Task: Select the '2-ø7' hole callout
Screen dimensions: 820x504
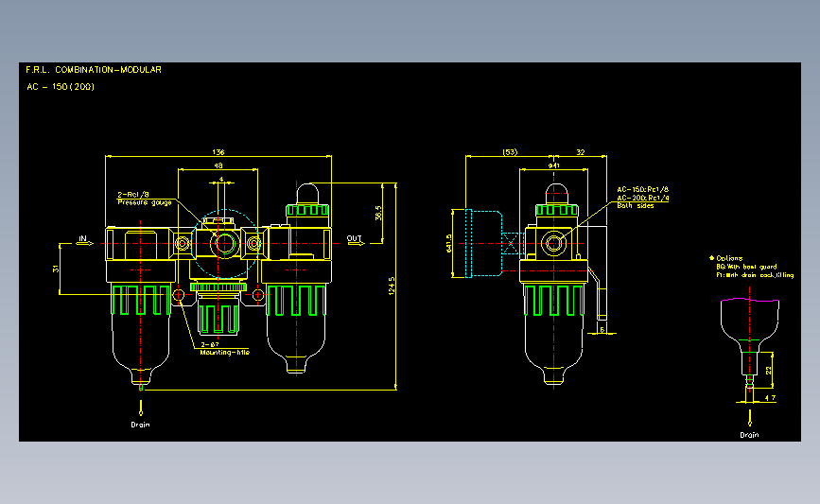Action: click(210, 344)
